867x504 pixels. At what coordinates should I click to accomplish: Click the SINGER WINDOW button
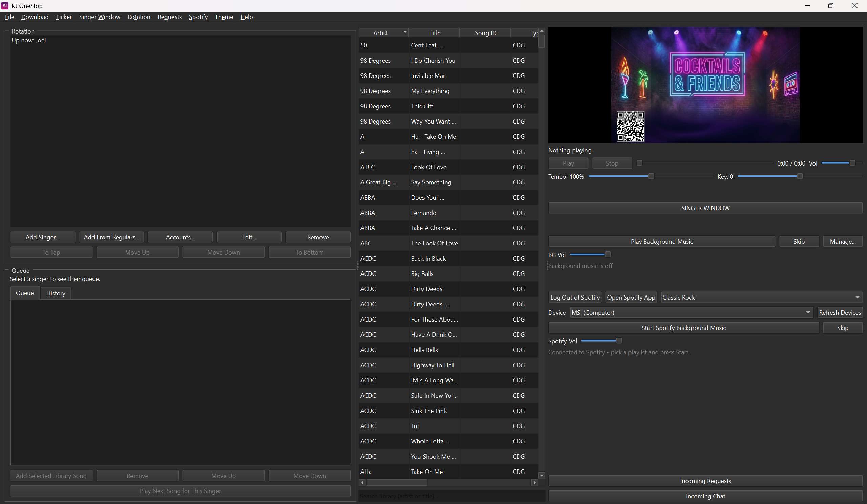tap(705, 208)
